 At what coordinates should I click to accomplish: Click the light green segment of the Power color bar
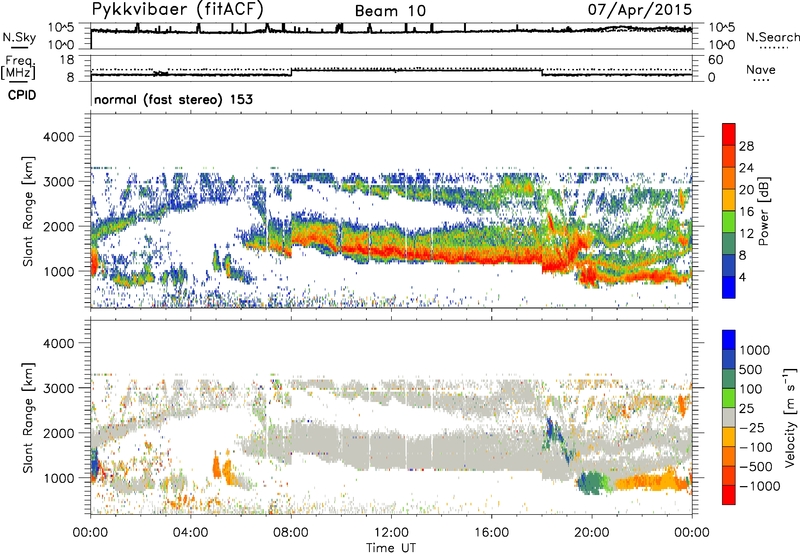(x=729, y=221)
